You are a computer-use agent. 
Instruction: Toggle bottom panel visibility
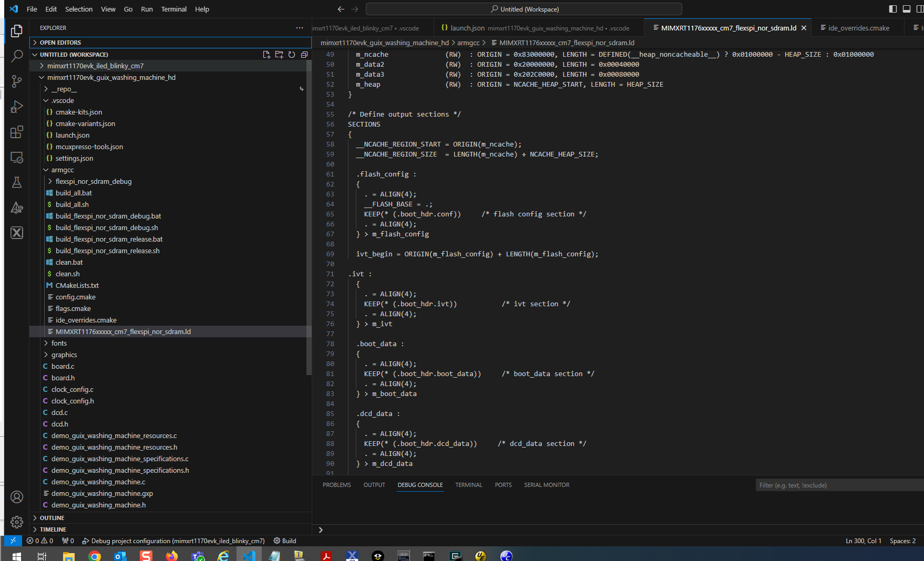[x=906, y=9]
